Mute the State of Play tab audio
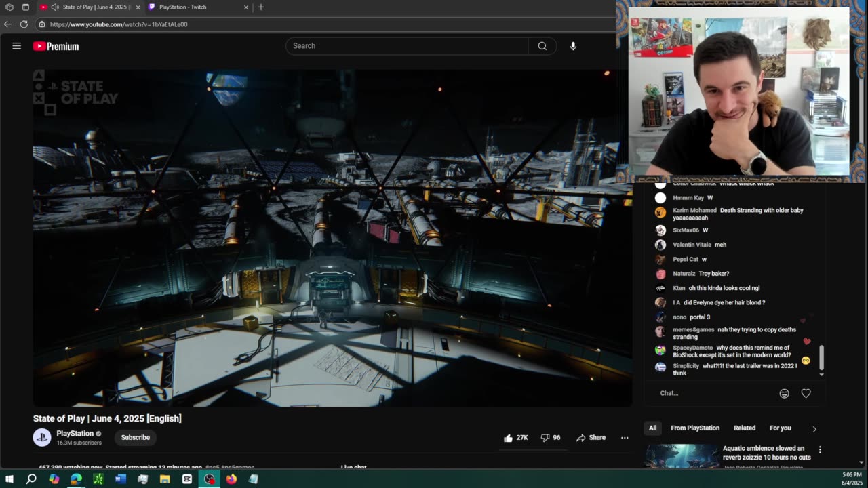Viewport: 868px width, 488px height. pyautogui.click(x=55, y=7)
